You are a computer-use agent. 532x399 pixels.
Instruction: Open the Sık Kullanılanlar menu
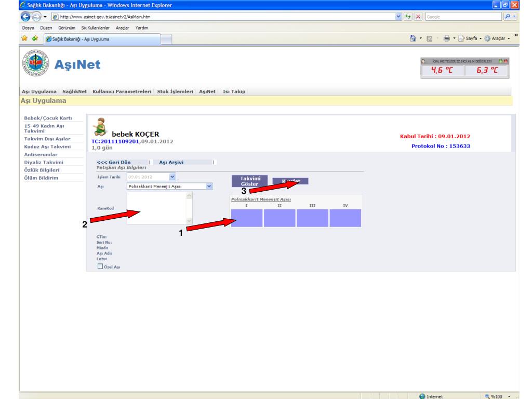tap(96, 28)
